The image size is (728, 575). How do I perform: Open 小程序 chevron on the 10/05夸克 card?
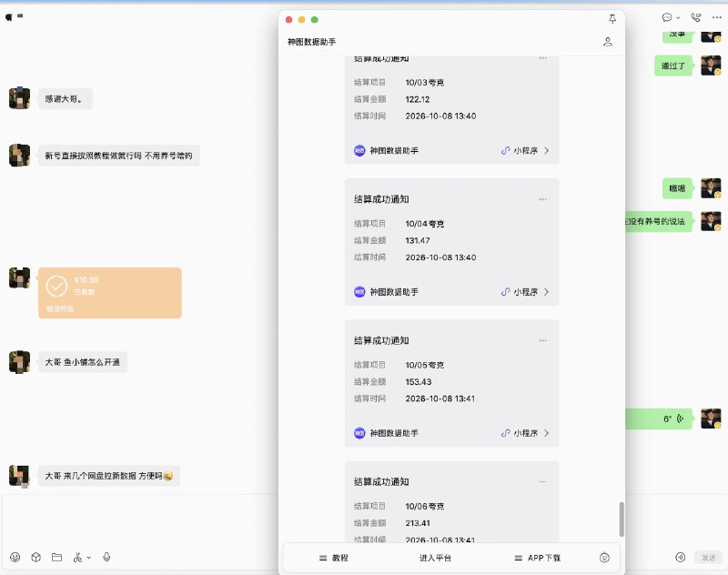(547, 433)
